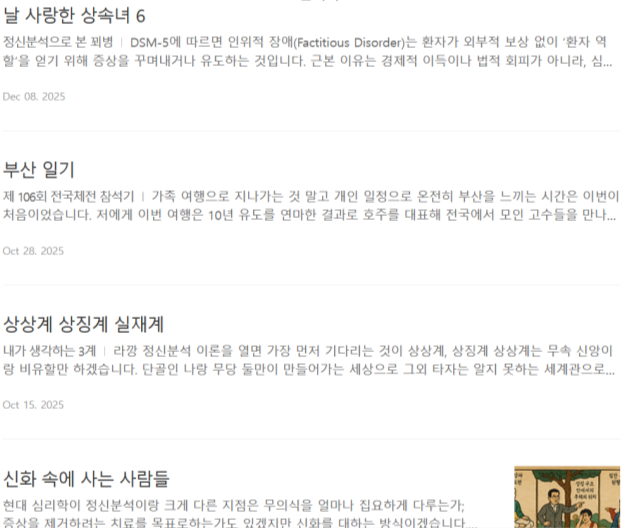Click the excerpt starting 현대 심리학이 정신분석이랑
The height and width of the screenshot is (529, 624).
pyautogui.click(x=234, y=506)
